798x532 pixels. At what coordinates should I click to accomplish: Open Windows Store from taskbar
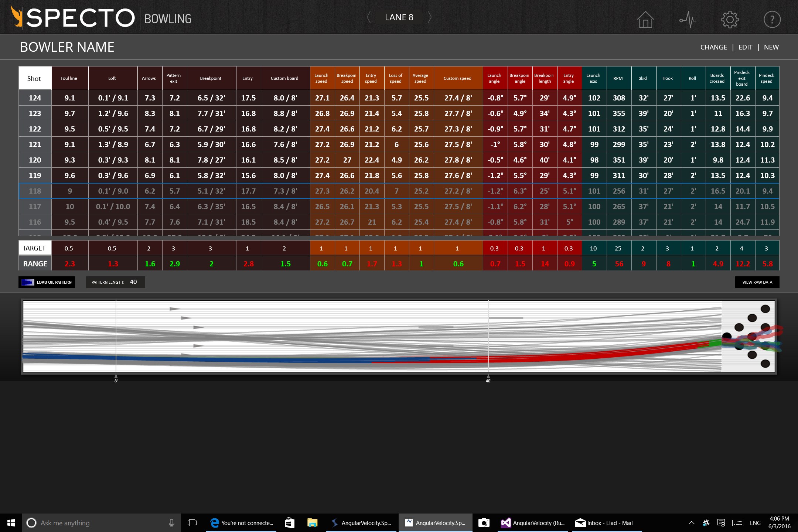290,523
